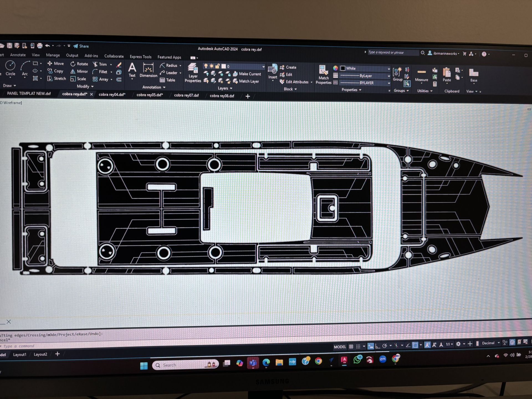Click Create block button

click(288, 67)
